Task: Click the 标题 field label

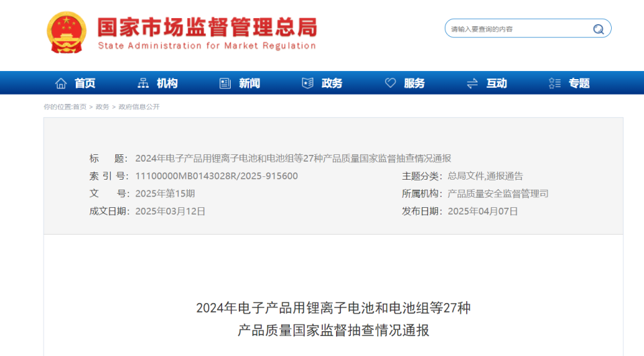Action: (109, 158)
